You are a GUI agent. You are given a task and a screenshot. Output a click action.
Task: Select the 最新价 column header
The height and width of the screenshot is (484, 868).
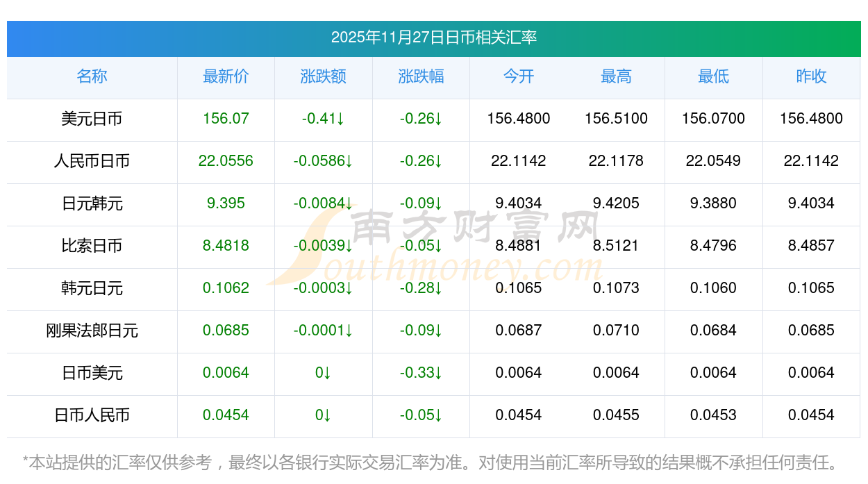[226, 76]
